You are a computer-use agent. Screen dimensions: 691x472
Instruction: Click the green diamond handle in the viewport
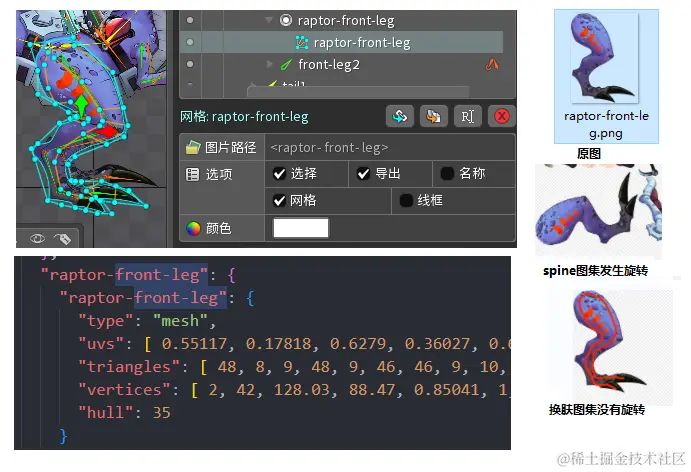[82, 106]
